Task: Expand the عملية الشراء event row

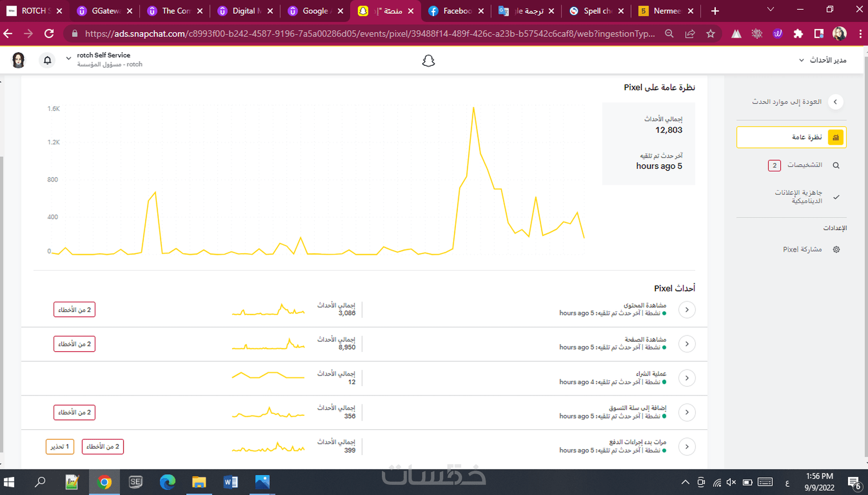Action: (x=687, y=378)
